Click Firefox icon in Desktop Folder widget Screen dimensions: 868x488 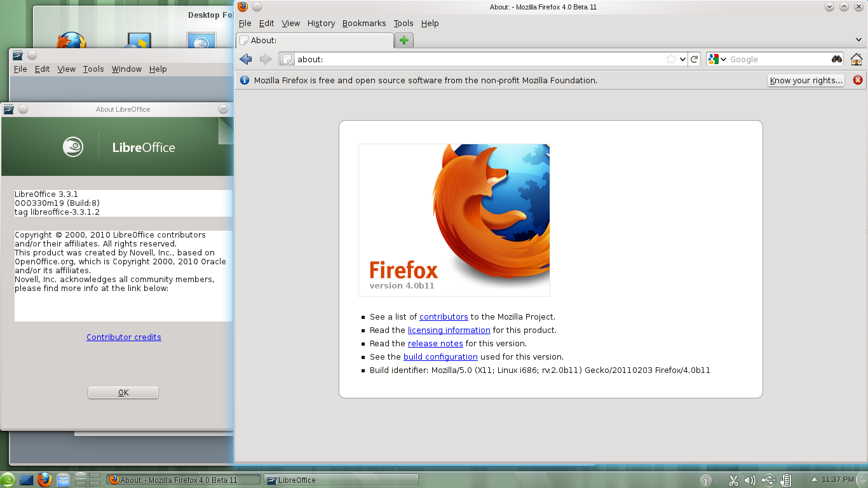(x=71, y=41)
